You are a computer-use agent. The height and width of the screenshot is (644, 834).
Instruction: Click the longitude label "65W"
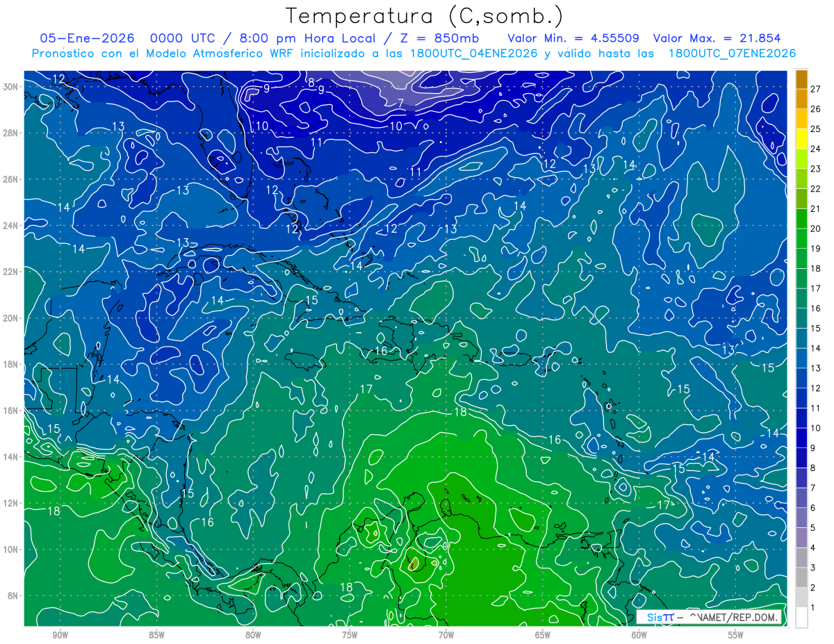[x=543, y=635]
